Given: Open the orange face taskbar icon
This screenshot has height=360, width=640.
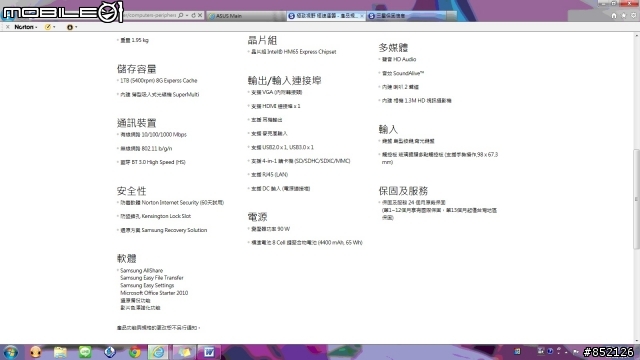Looking at the screenshot, I should [36, 352].
